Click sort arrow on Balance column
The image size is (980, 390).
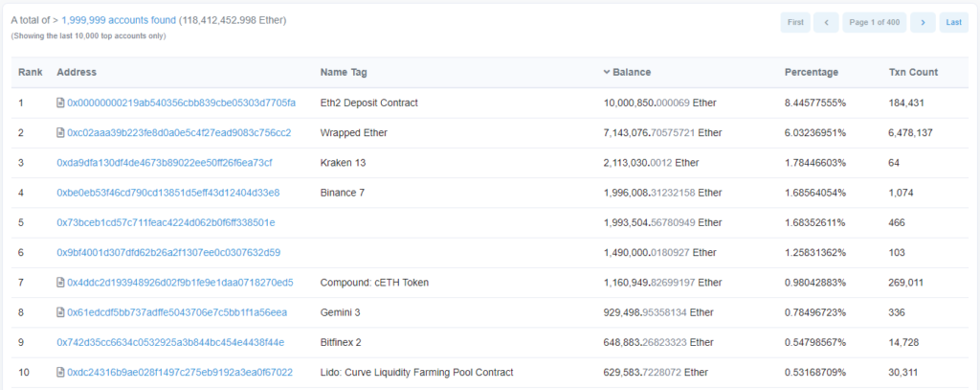tap(607, 73)
